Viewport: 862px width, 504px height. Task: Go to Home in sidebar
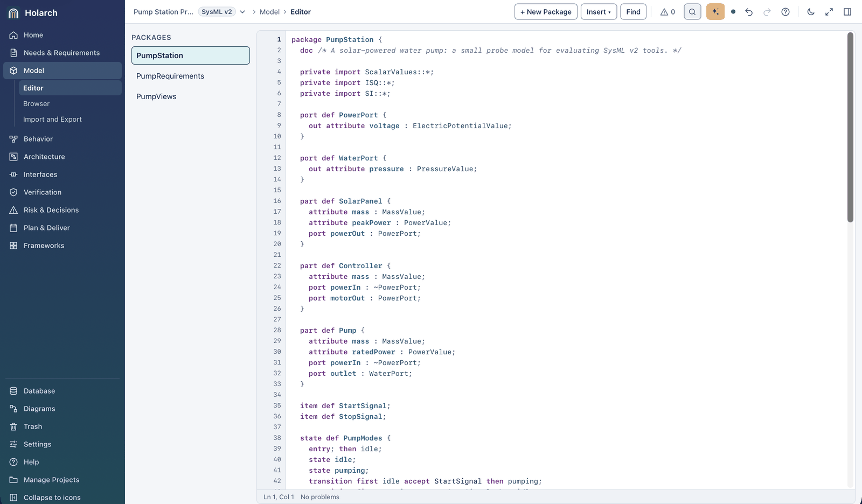click(62, 35)
